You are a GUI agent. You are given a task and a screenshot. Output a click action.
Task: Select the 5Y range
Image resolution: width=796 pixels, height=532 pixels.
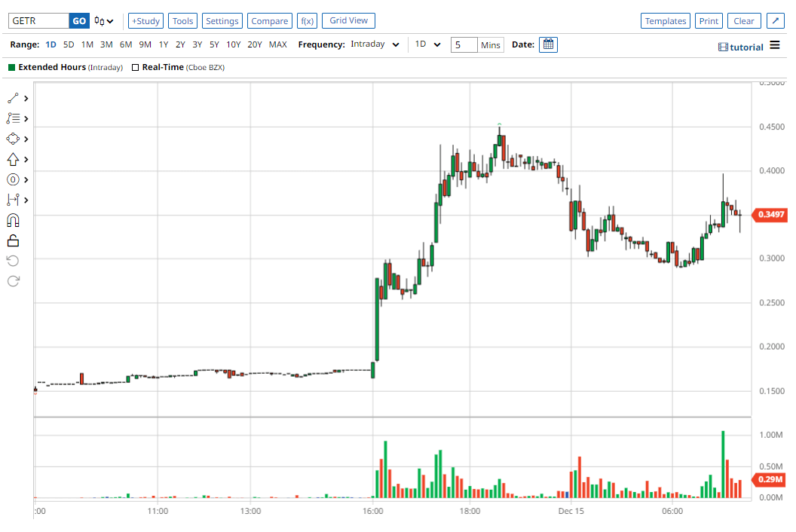(x=214, y=44)
